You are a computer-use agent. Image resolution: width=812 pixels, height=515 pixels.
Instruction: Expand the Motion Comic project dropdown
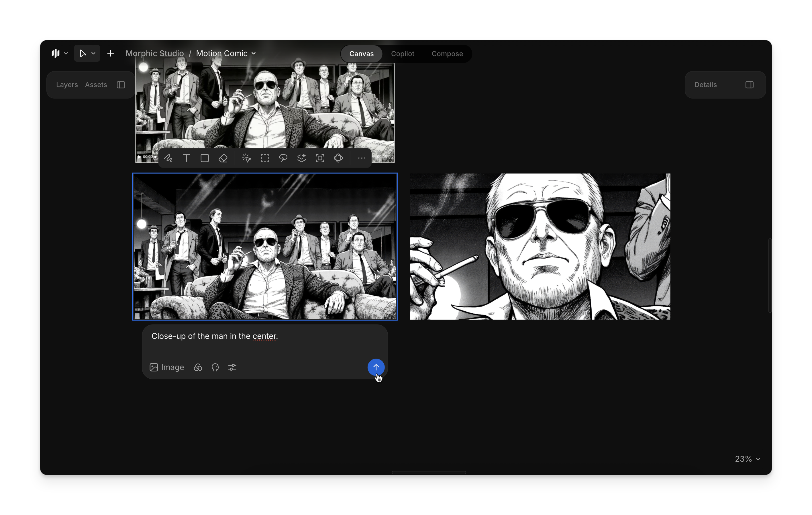pos(254,54)
